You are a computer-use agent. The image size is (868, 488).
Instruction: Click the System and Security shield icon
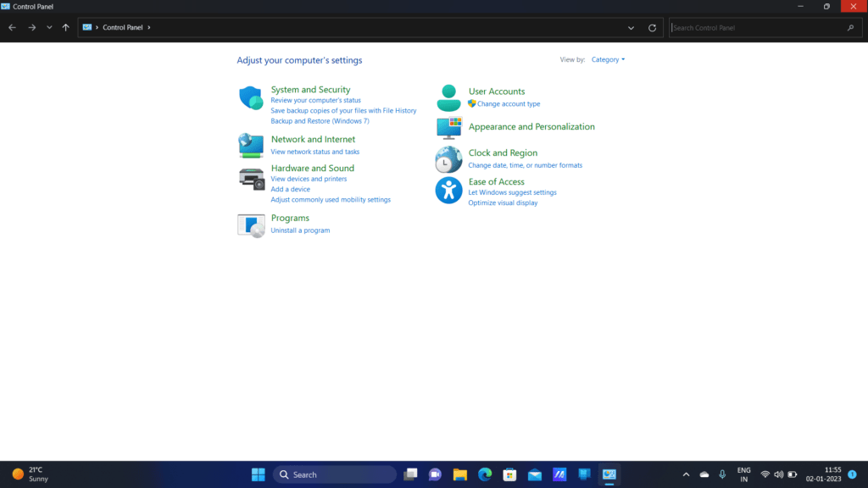point(251,97)
